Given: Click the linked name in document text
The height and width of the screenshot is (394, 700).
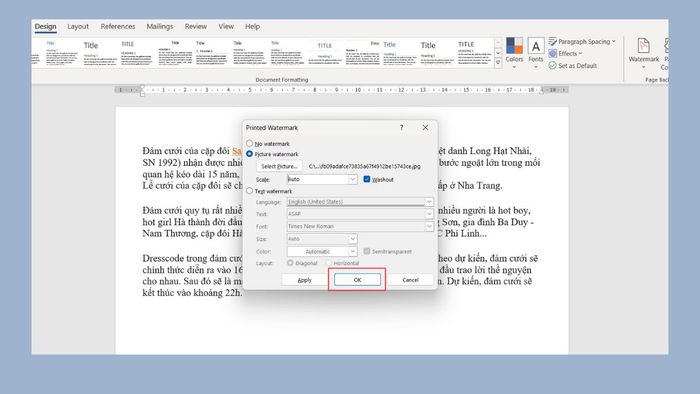Looking at the screenshot, I should click(x=237, y=151).
